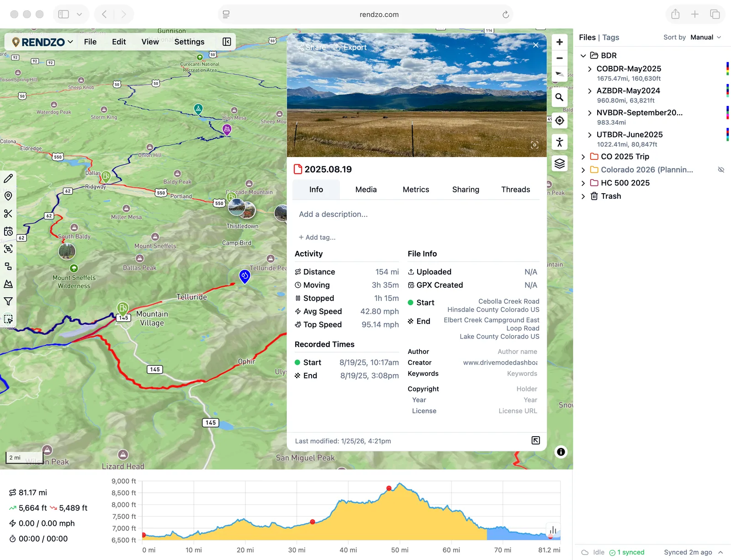Click the accessibility icon on the map

click(559, 142)
